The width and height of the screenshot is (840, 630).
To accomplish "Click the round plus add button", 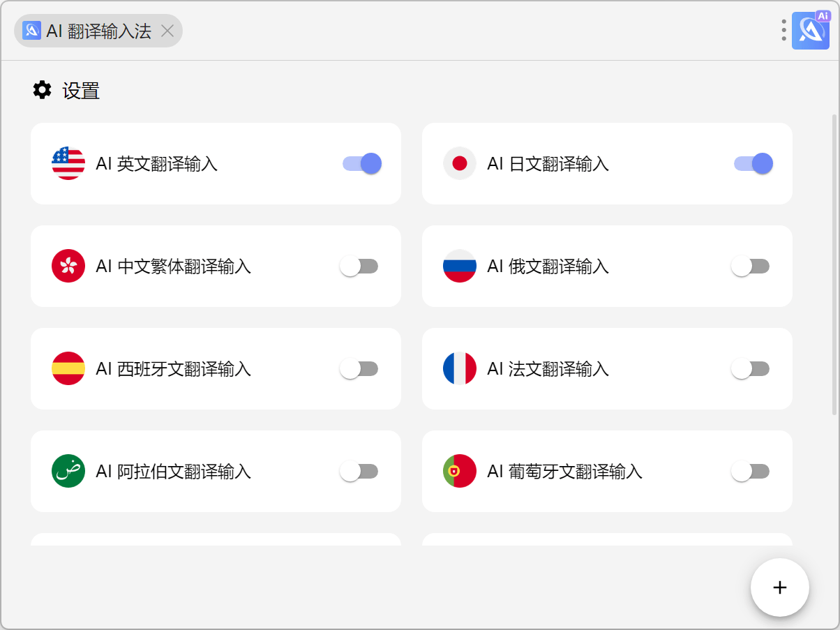I will 780,587.
